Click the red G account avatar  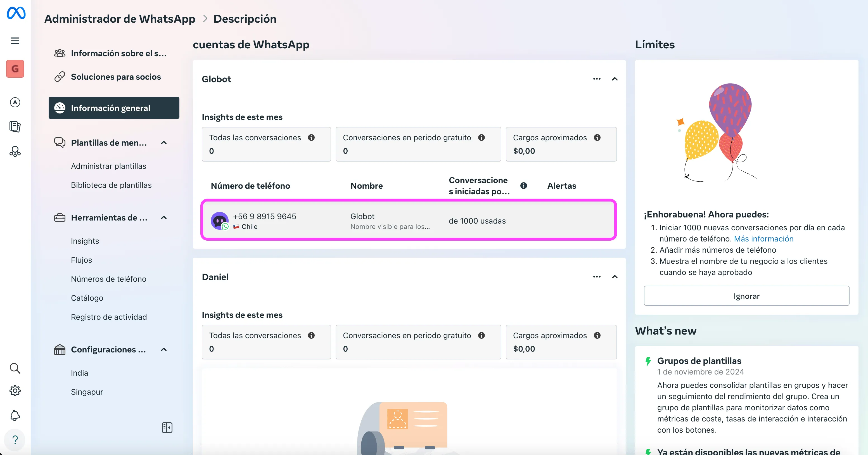point(15,69)
